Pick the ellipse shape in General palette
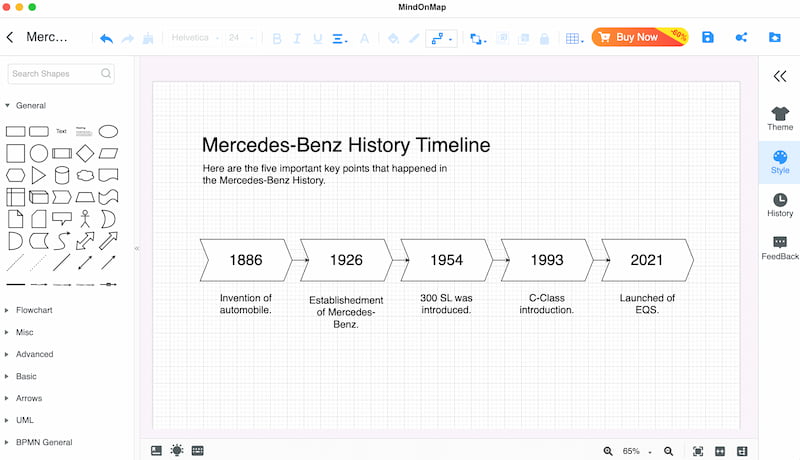 108,132
